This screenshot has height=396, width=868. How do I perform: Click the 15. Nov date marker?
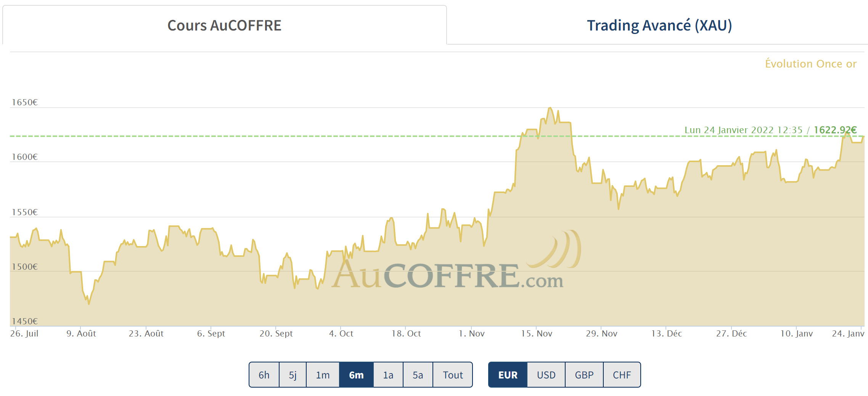[x=537, y=333]
